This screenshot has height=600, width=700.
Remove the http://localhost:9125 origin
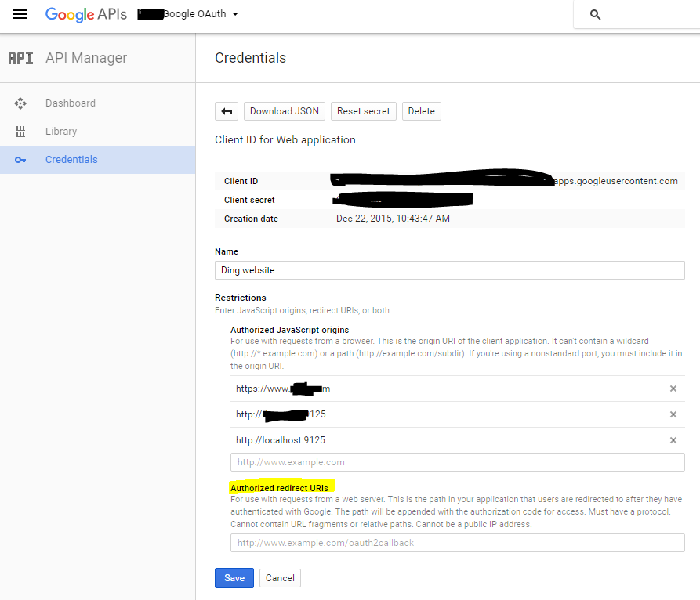pos(673,440)
